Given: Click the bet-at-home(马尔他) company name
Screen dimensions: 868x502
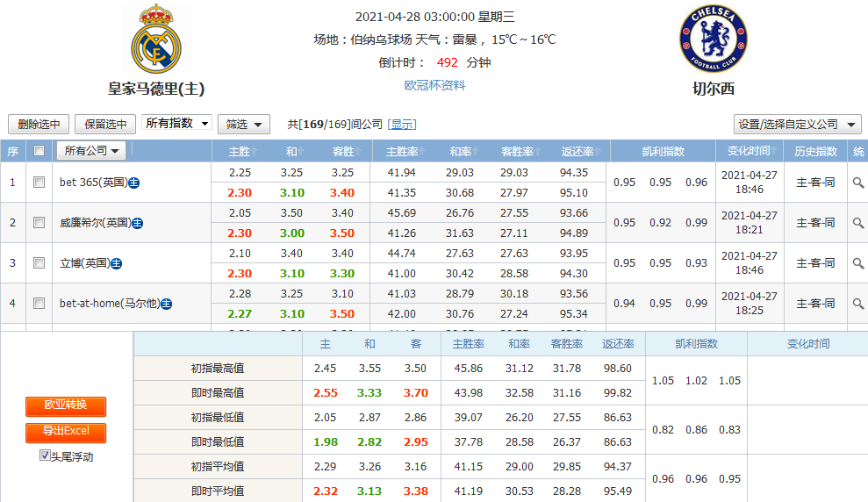Looking at the screenshot, I should point(110,304).
